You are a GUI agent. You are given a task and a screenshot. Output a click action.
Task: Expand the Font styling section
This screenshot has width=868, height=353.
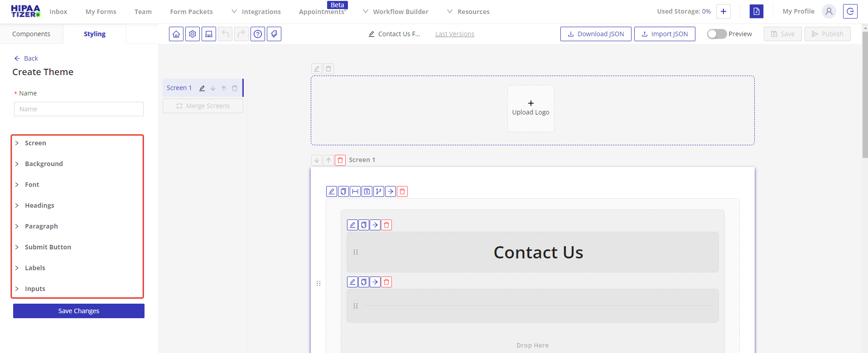(x=32, y=185)
